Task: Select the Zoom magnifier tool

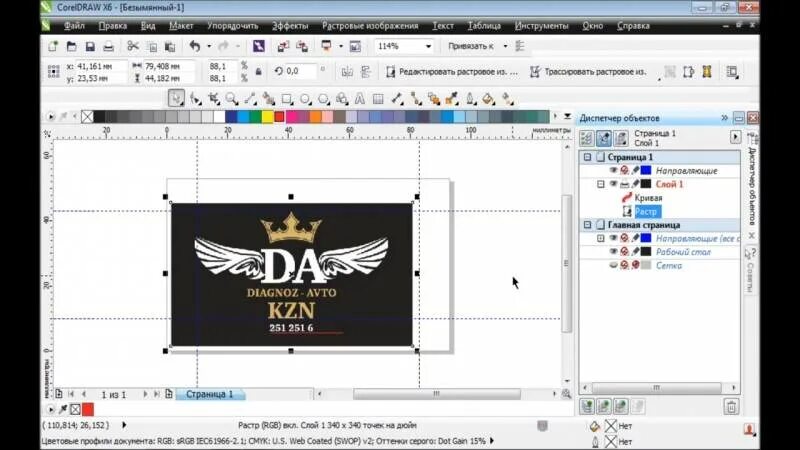Action: [232, 98]
